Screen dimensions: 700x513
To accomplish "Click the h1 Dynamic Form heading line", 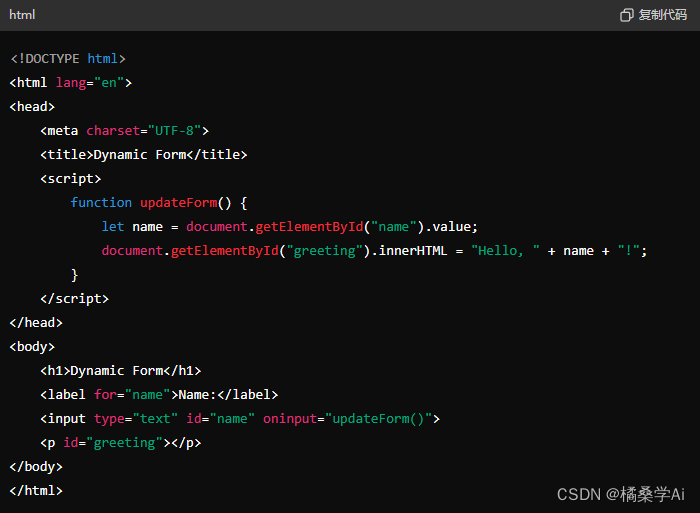I will pyautogui.click(x=120, y=371).
